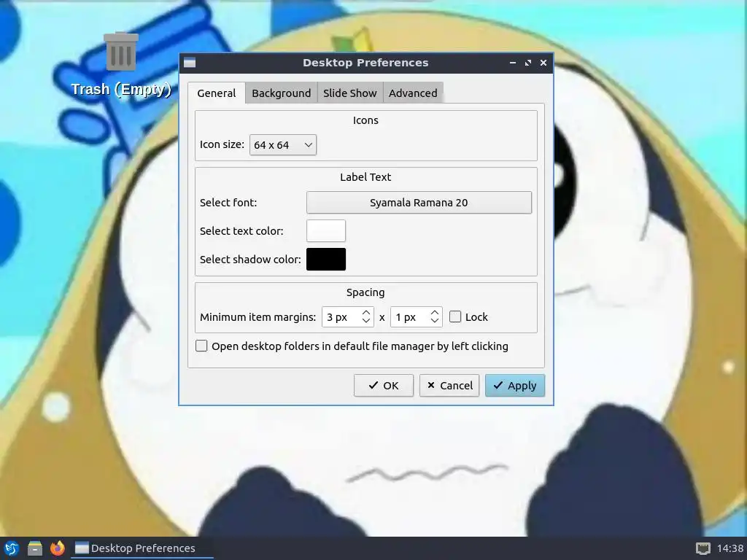Image resolution: width=747 pixels, height=560 pixels.
Task: Toggle open desktop folders by left clicking checkbox
Action: pyautogui.click(x=201, y=346)
